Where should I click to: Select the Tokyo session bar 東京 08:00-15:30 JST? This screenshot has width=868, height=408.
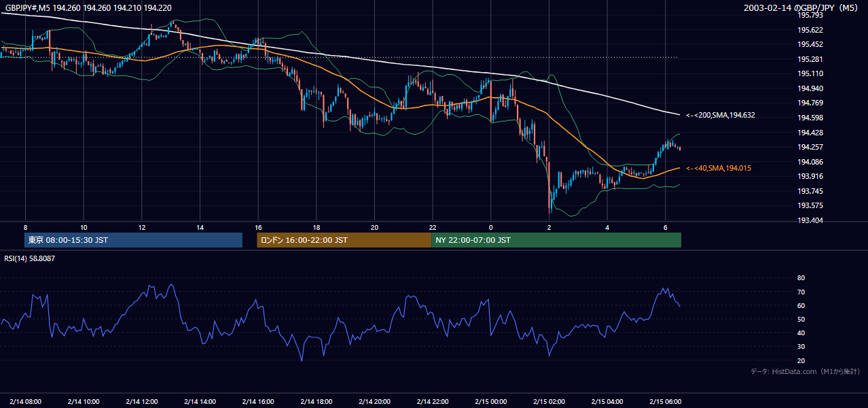pos(133,240)
